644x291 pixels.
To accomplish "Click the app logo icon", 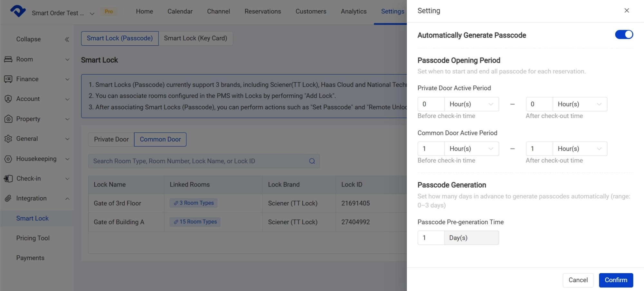I will click(18, 11).
